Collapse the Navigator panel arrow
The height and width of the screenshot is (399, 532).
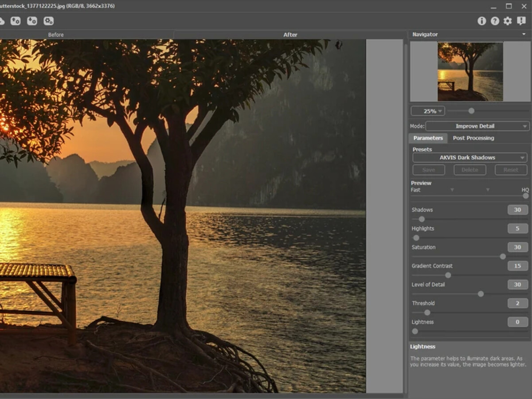click(x=524, y=35)
